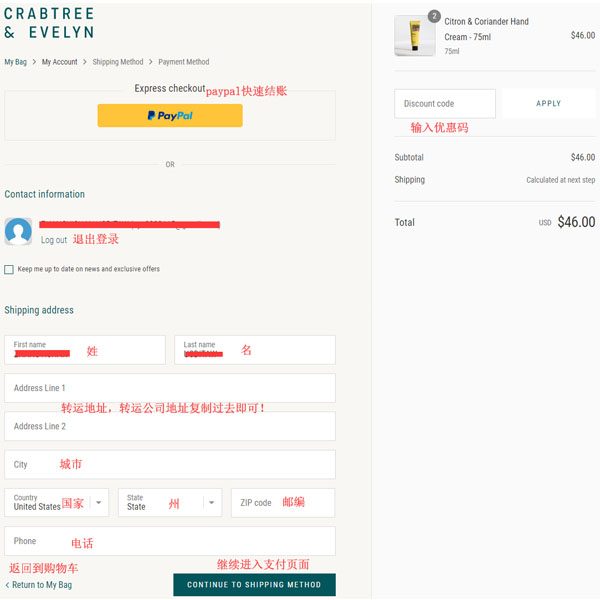This screenshot has width=600, height=600.
Task: Go to My Account breadcrumb
Action: (59, 62)
